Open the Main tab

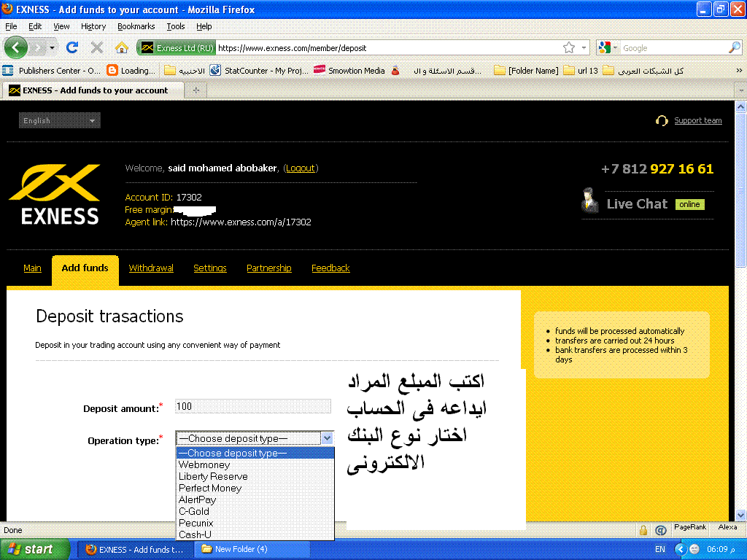tap(32, 268)
